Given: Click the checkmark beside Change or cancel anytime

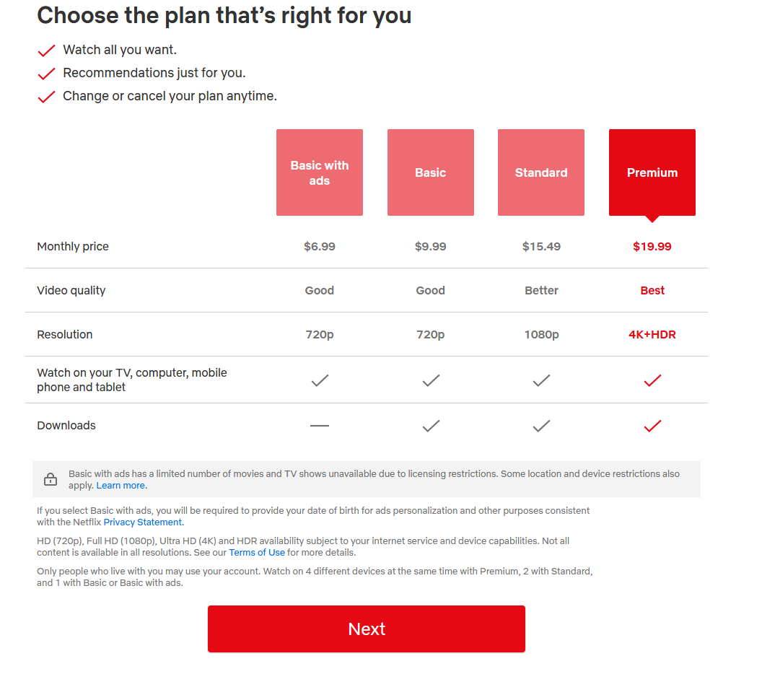Looking at the screenshot, I should [46, 96].
